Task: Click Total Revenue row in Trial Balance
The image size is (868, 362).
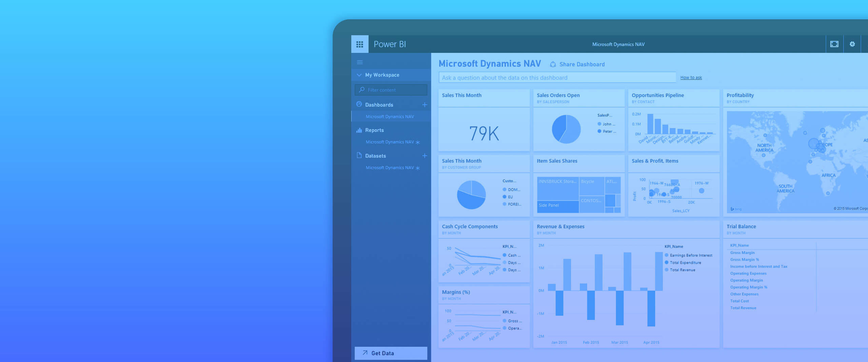Action: pos(743,308)
